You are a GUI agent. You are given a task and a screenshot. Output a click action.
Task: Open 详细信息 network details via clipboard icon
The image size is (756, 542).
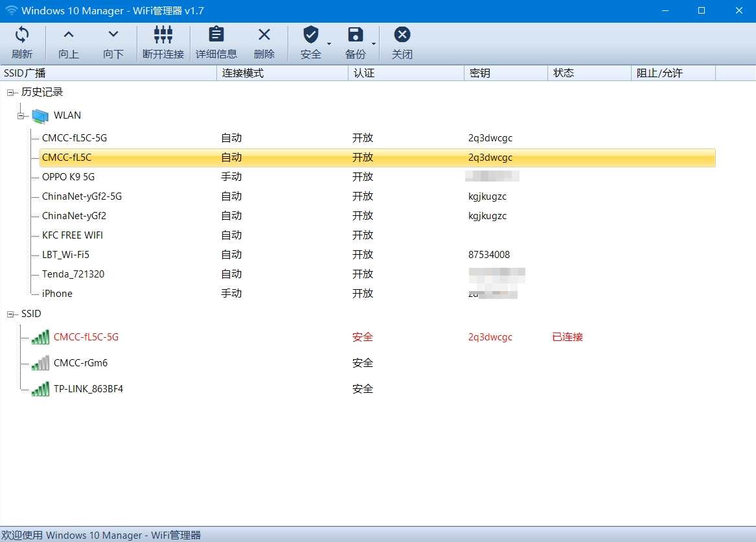pos(216,34)
